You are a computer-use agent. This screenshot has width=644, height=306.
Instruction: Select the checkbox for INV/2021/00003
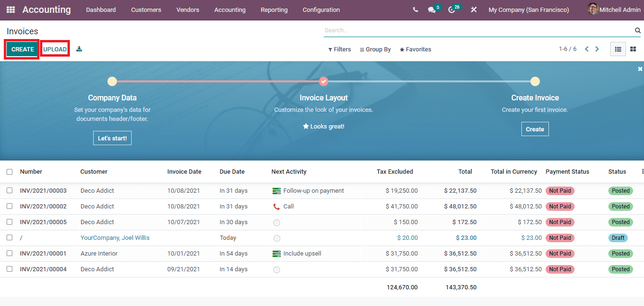coord(10,190)
